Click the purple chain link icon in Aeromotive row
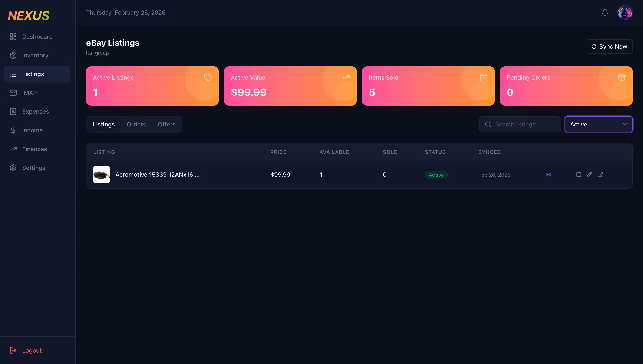Viewport: 643px width, 364px height. click(x=548, y=175)
